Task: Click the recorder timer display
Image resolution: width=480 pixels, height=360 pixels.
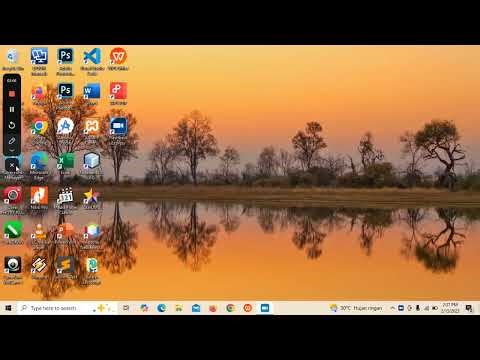Action: click(12, 81)
